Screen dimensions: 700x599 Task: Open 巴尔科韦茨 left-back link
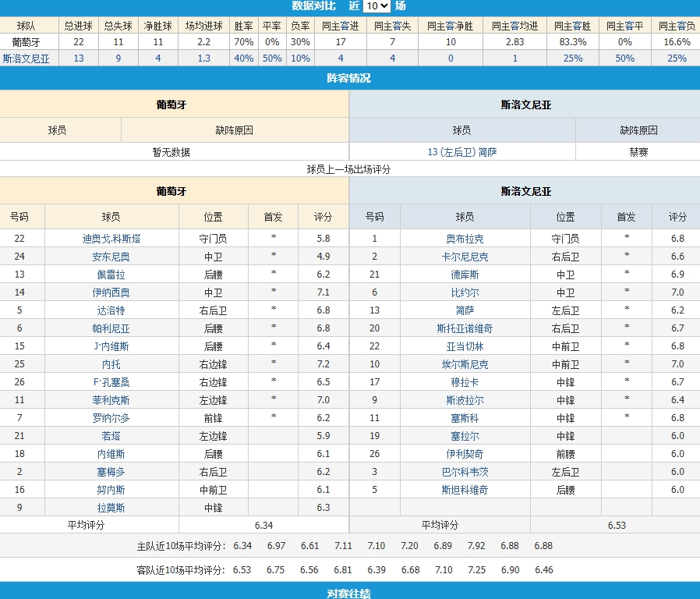tap(465, 472)
